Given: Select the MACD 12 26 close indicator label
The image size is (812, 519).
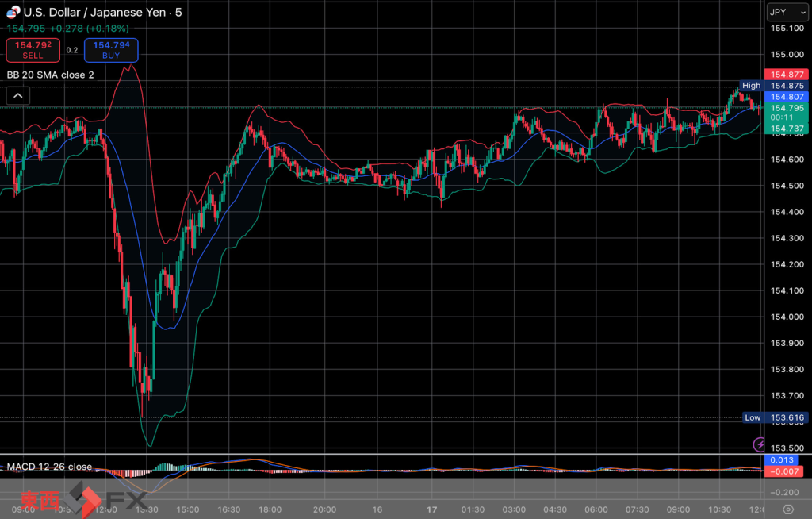Looking at the screenshot, I should point(50,467).
